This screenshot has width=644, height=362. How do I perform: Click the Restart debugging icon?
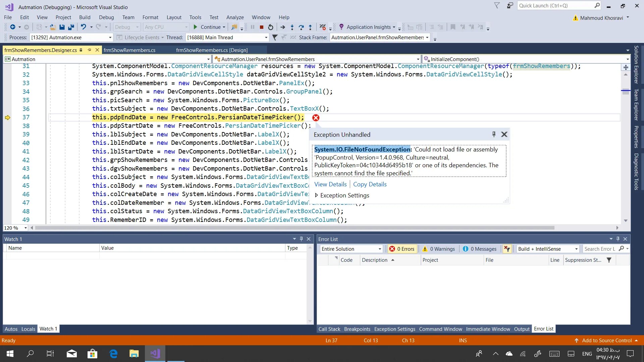[x=271, y=27]
